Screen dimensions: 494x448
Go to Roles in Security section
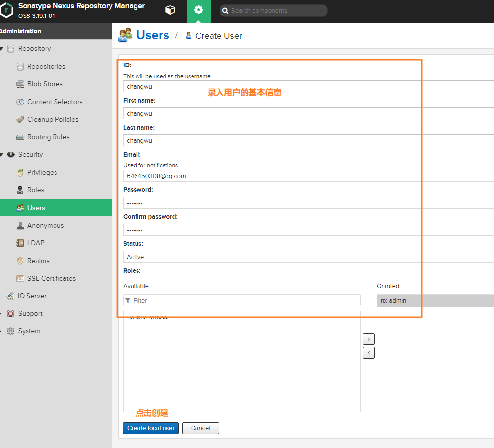point(35,190)
